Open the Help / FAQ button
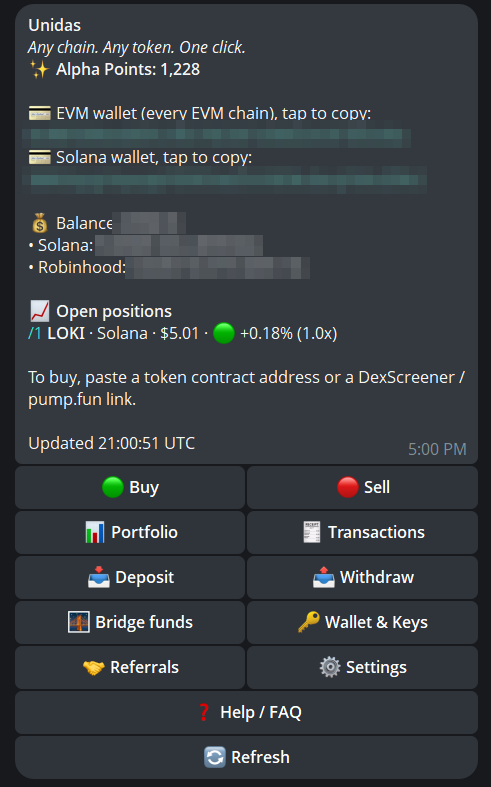Screen dimensions: 491x787 pyautogui.click(x=247, y=712)
